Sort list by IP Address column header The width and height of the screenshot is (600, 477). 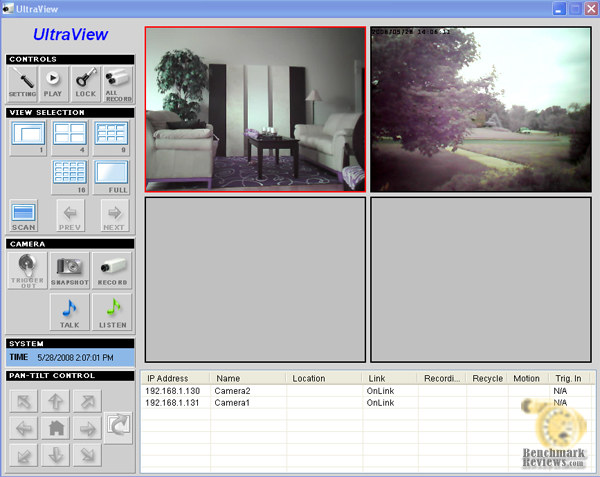coord(175,379)
